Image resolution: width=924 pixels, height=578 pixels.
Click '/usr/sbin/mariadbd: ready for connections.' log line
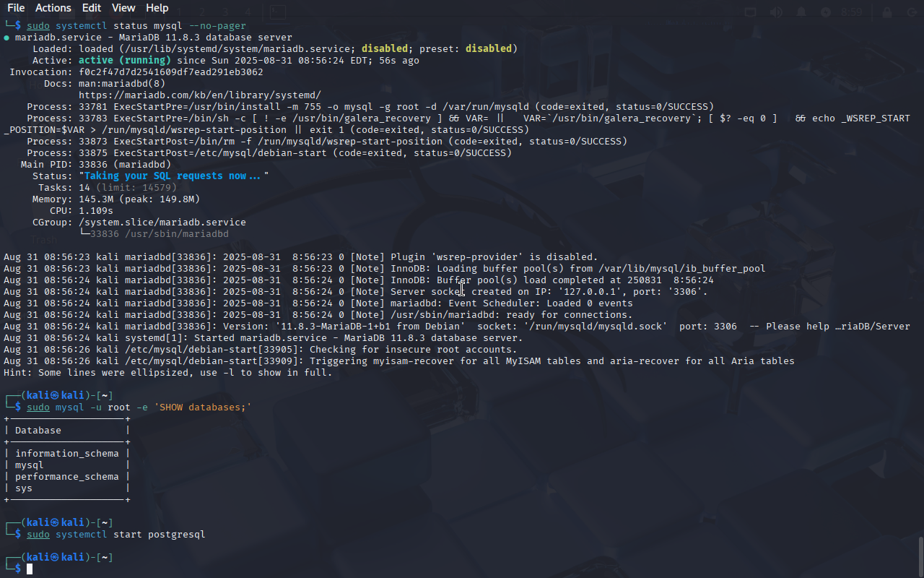click(318, 315)
